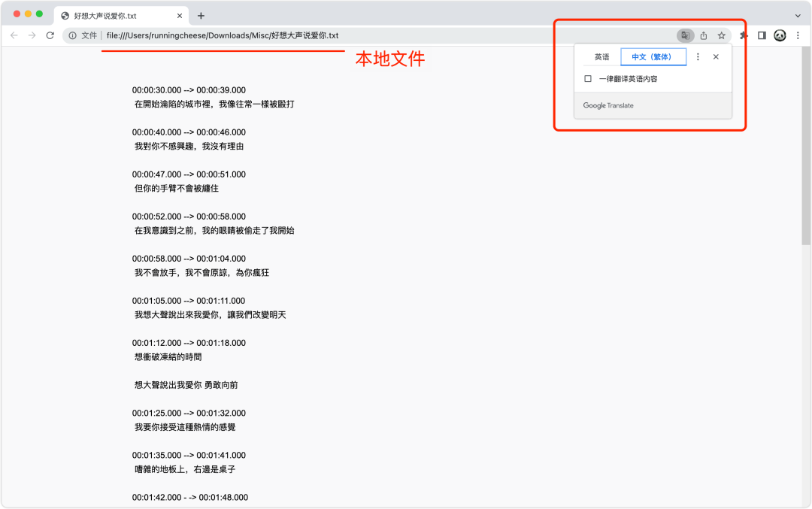The width and height of the screenshot is (812, 509).
Task: Close the 好想大声说爱你.txt tab
Action: [x=180, y=16]
